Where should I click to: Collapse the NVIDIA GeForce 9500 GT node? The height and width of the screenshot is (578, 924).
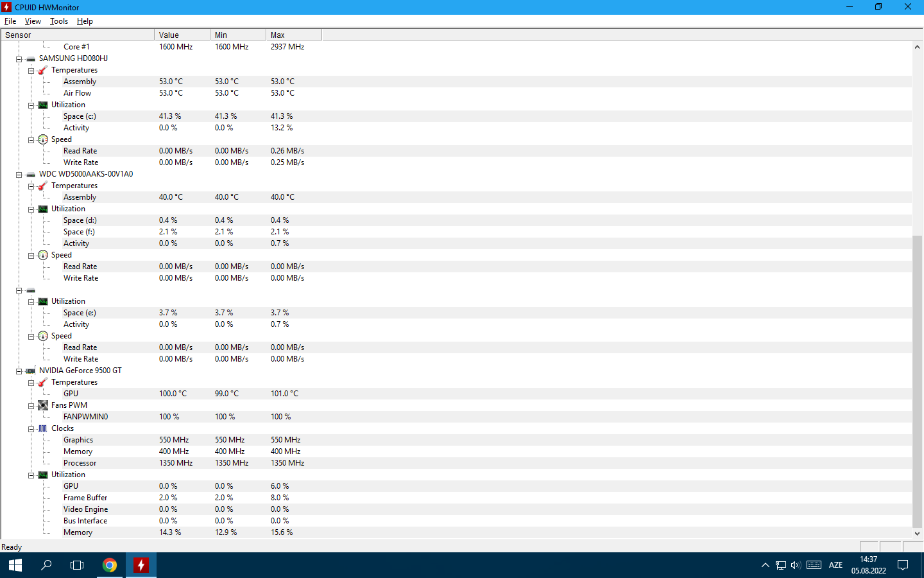[x=19, y=371]
